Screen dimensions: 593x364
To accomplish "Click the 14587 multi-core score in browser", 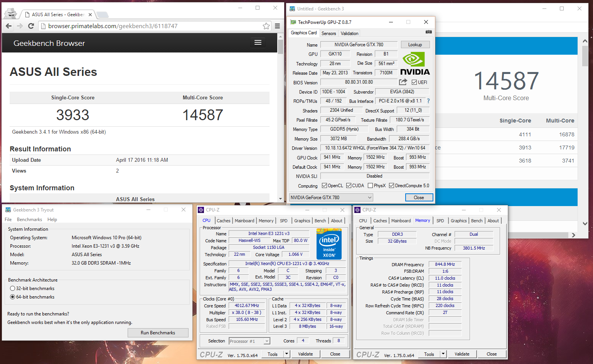I will (x=203, y=115).
